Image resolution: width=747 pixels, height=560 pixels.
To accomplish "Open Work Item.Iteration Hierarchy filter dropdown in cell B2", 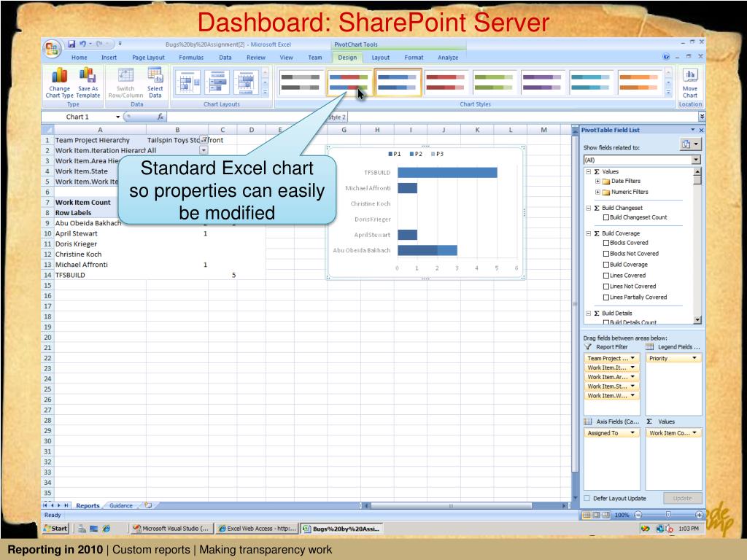I will click(x=204, y=150).
